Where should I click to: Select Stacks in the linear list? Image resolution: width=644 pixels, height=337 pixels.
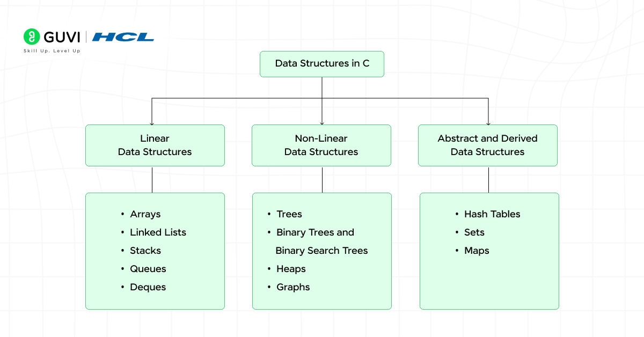145,251
